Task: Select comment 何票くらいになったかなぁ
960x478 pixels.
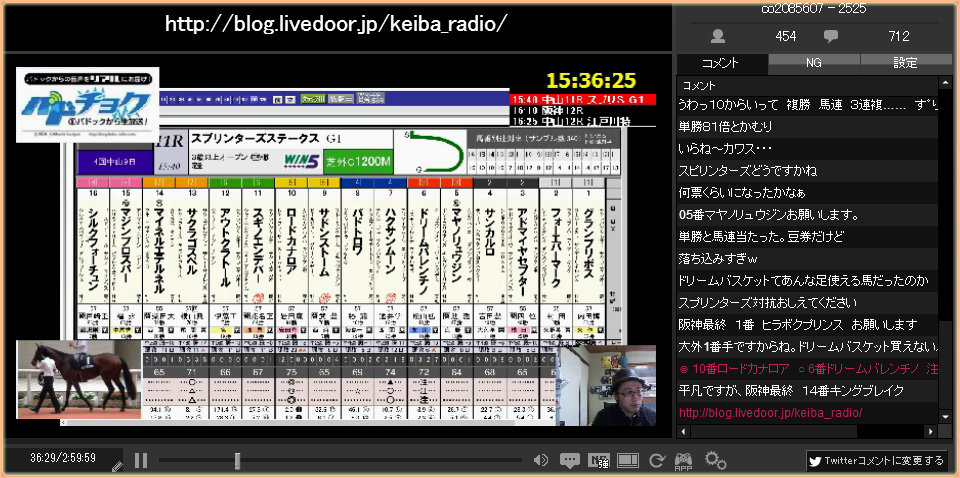Action: (808, 193)
